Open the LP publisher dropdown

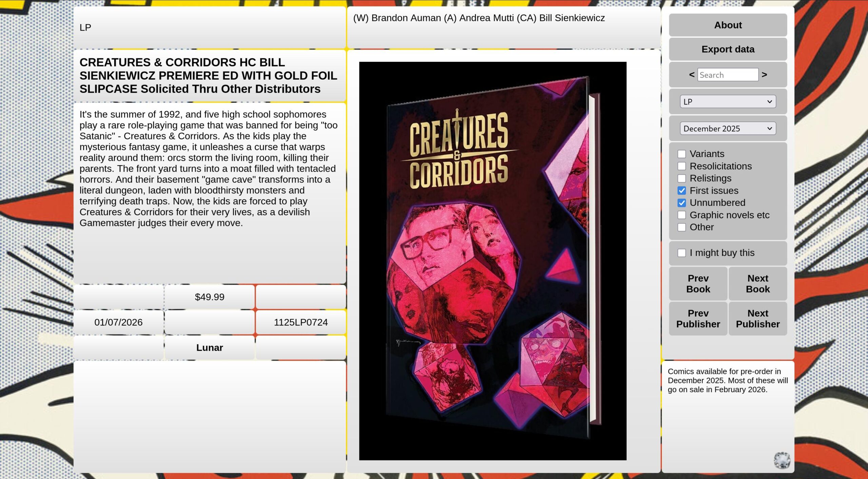(x=728, y=102)
